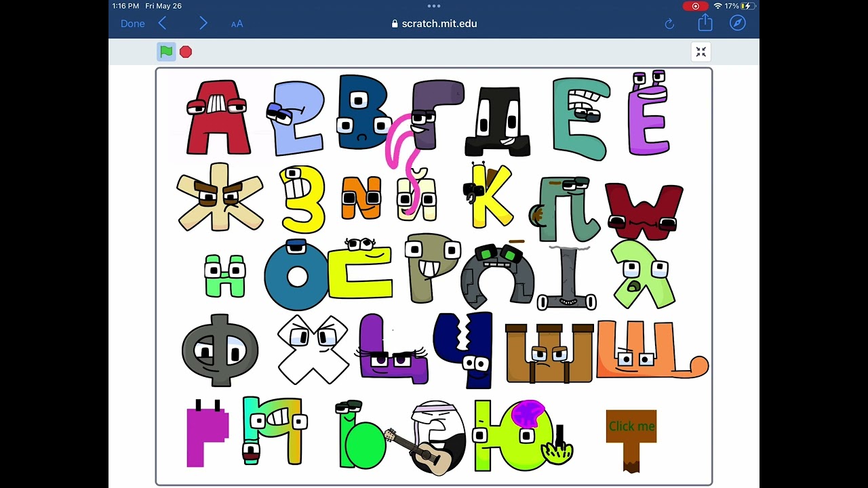Click the black letter Д character
868x488 pixels.
[x=498, y=121]
